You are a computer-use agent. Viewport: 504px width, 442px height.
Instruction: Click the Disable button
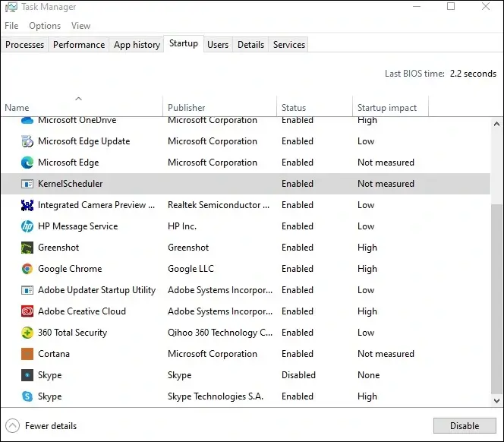(465, 426)
